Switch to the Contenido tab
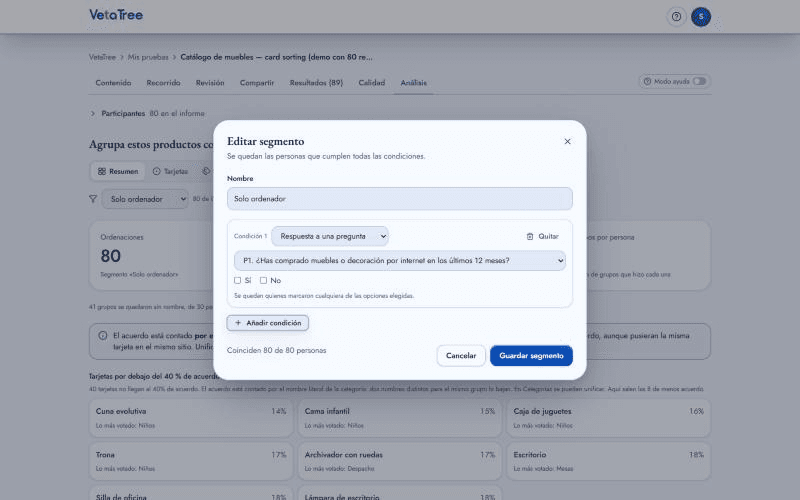The image size is (800, 500). tap(113, 83)
